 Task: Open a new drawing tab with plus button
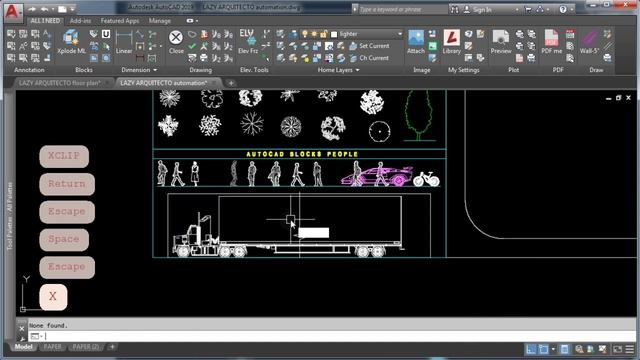coord(231,83)
